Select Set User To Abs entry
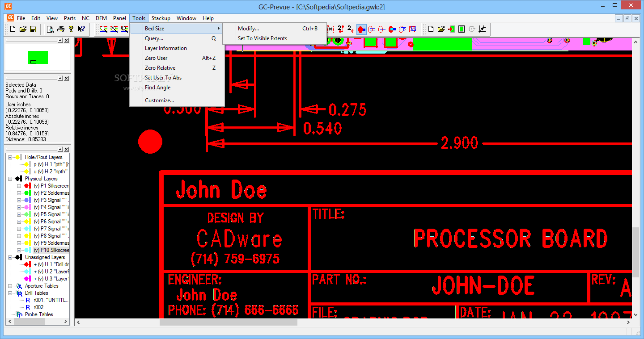Screen dimensions: 644x339 (177, 78)
